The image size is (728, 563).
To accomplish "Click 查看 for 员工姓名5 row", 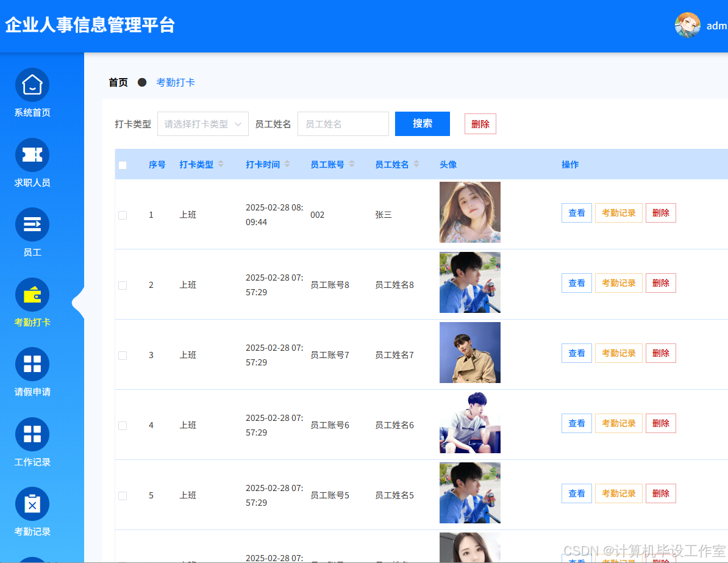I will click(577, 493).
